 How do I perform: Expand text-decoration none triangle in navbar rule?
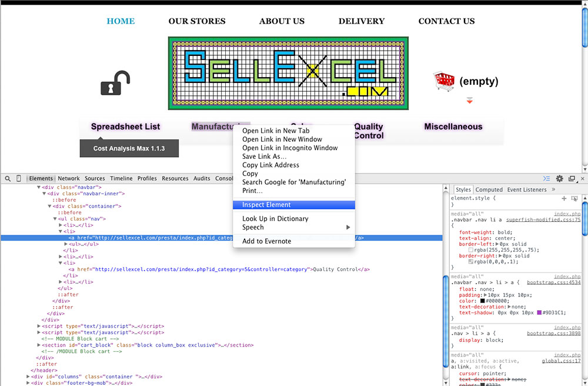pyautogui.click(x=509, y=307)
